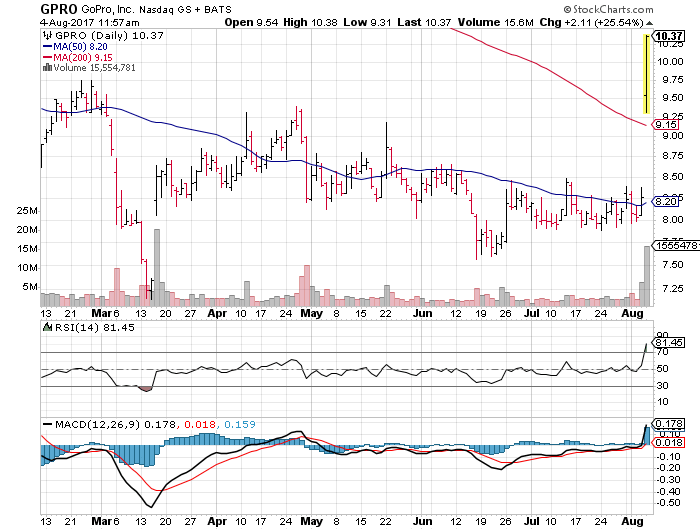Click the yellow highlighted latest price bar
The height and width of the screenshot is (530, 700).
646,74
